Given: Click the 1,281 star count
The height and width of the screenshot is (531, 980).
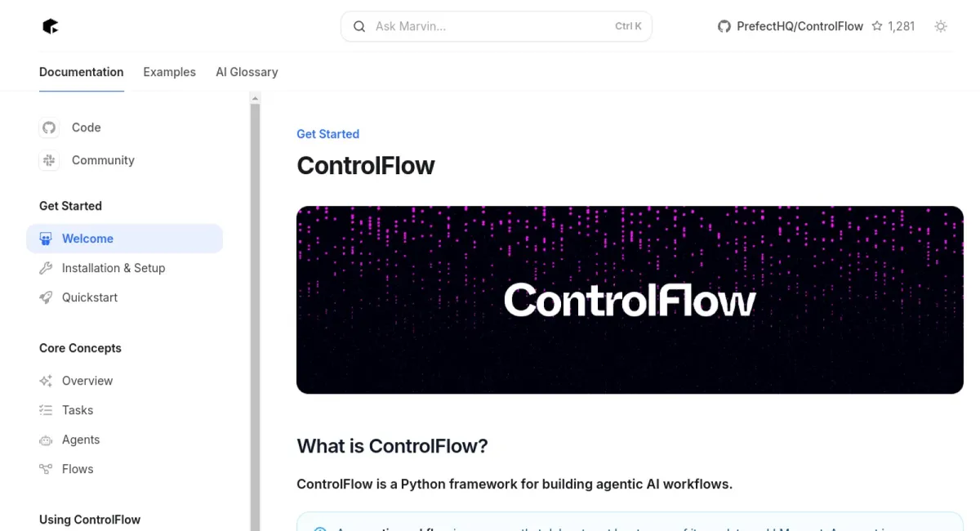Looking at the screenshot, I should click(x=901, y=26).
